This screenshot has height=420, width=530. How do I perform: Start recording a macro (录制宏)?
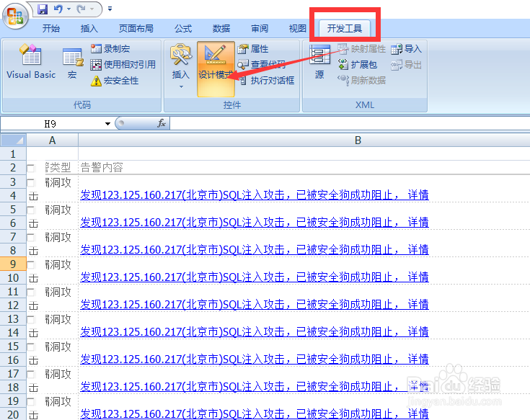pyautogui.click(x=110, y=48)
